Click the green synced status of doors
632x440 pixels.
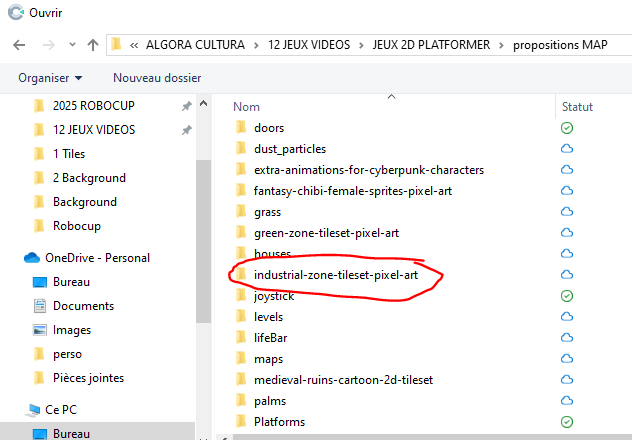[x=567, y=128]
